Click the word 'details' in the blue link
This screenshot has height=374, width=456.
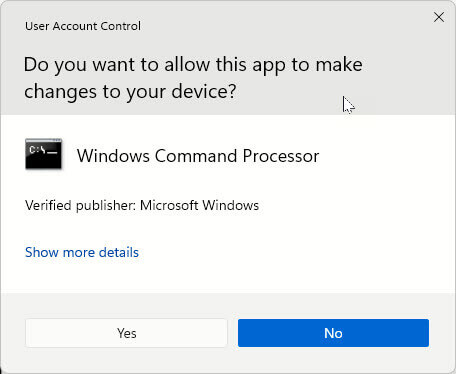[x=119, y=252]
